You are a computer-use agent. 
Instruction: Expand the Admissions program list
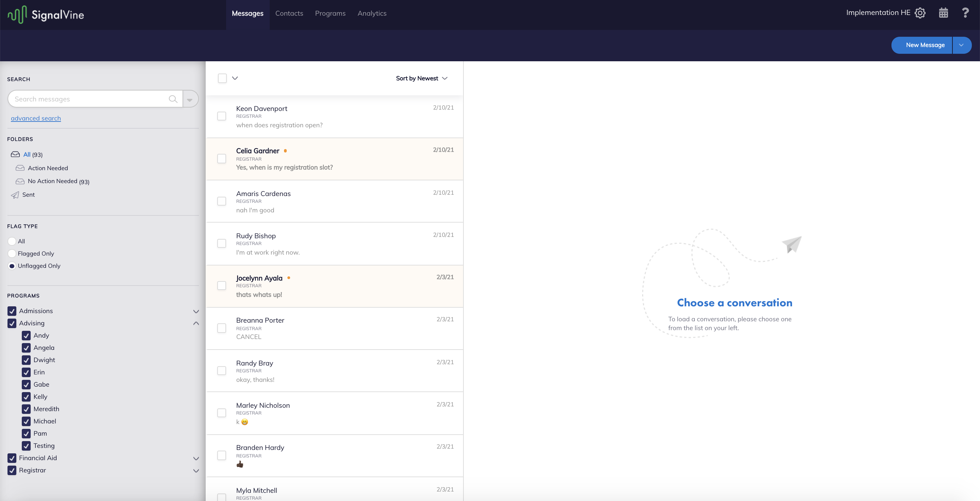[x=196, y=311]
